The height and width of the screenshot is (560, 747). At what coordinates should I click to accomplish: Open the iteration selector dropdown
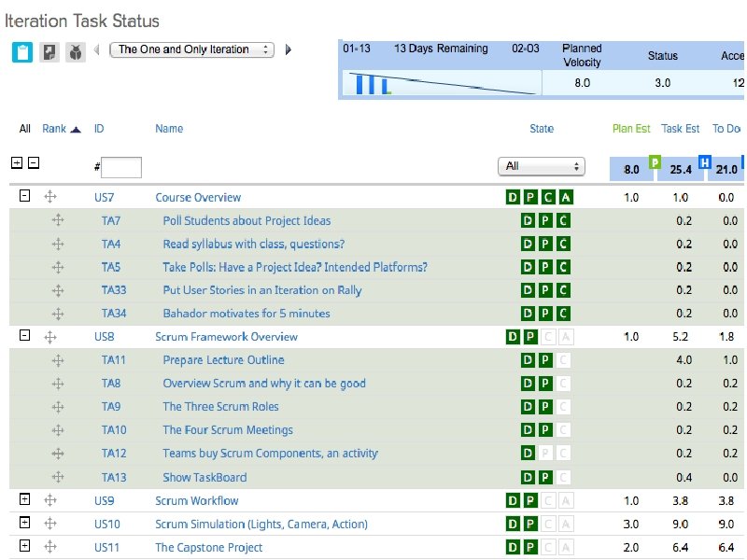(191, 51)
